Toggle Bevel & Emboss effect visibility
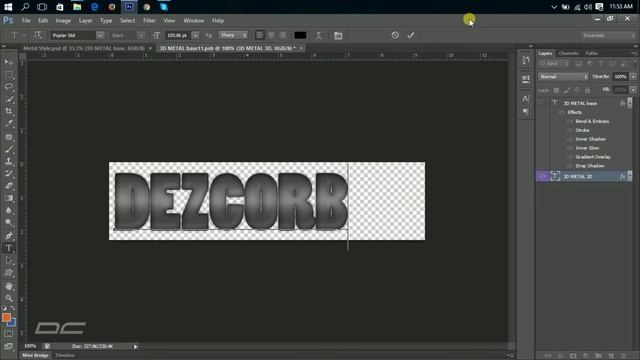The width and height of the screenshot is (640, 360). click(x=570, y=121)
